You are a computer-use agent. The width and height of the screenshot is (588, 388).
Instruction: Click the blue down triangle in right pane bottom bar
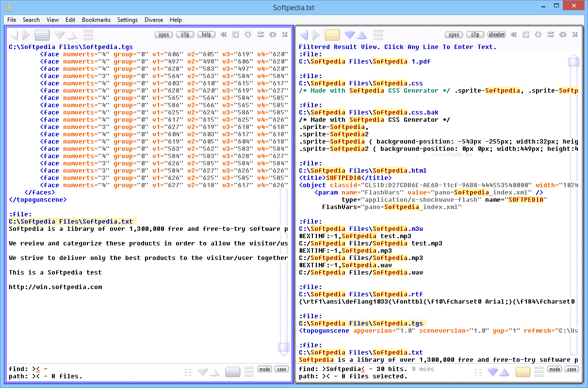click(x=493, y=372)
